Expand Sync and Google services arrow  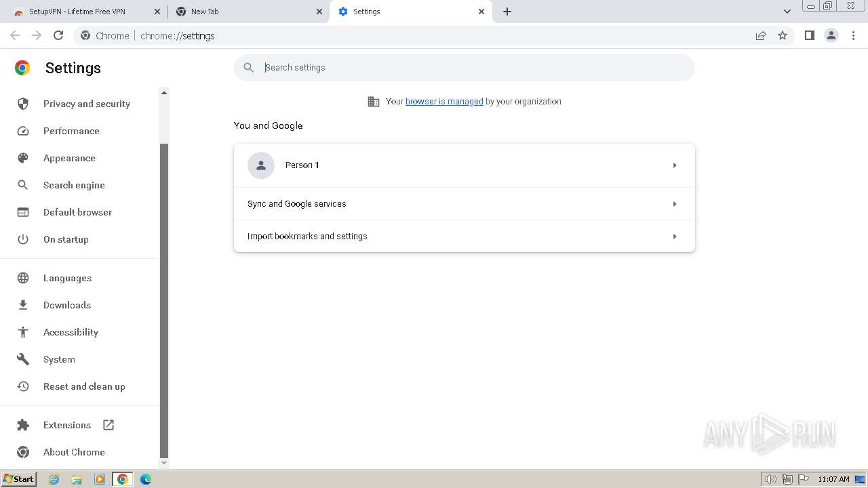click(675, 204)
